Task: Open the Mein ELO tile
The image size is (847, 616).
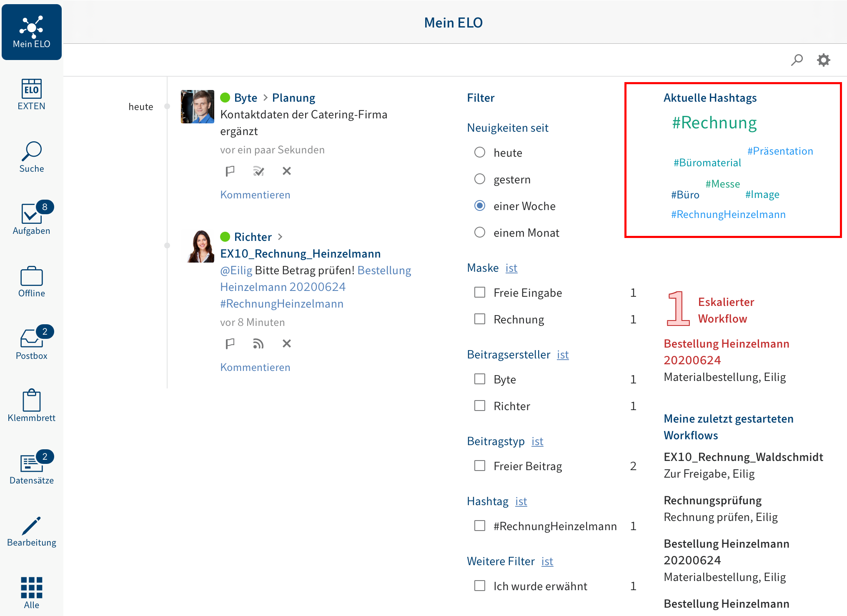Action: click(32, 32)
